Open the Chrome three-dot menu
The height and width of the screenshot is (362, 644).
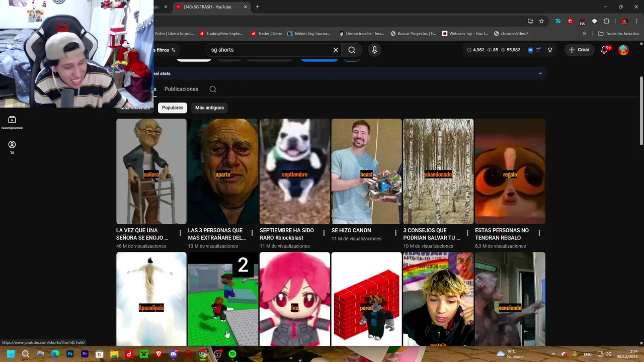636,21
